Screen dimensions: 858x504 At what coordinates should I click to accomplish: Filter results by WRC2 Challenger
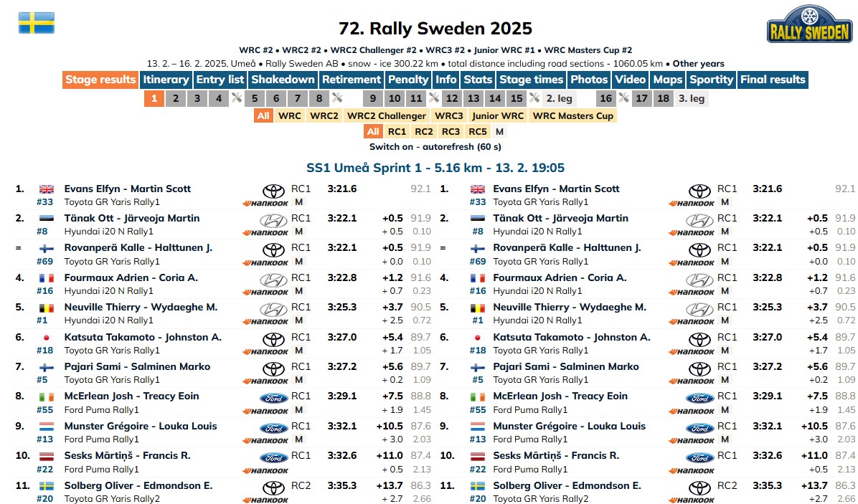387,115
